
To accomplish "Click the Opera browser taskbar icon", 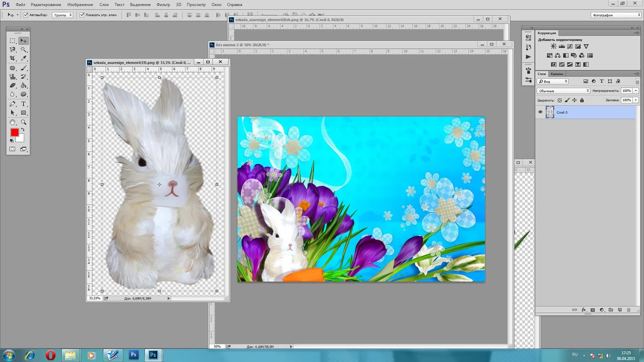I will [x=51, y=355].
